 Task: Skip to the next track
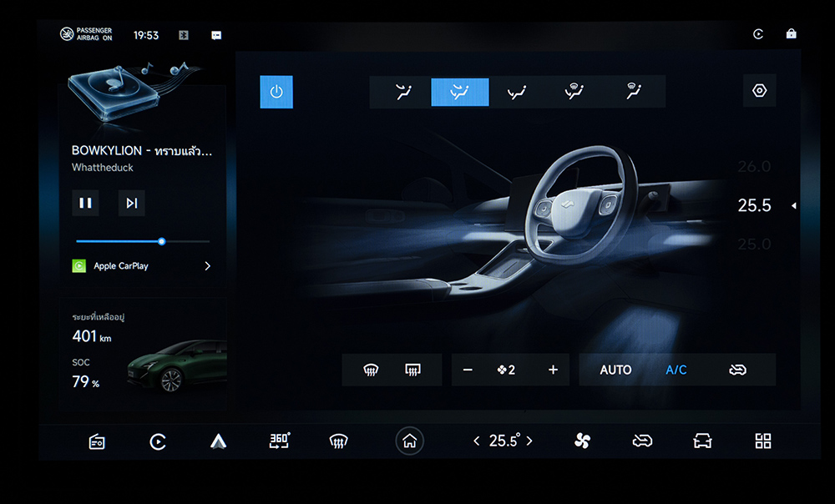pos(131,203)
